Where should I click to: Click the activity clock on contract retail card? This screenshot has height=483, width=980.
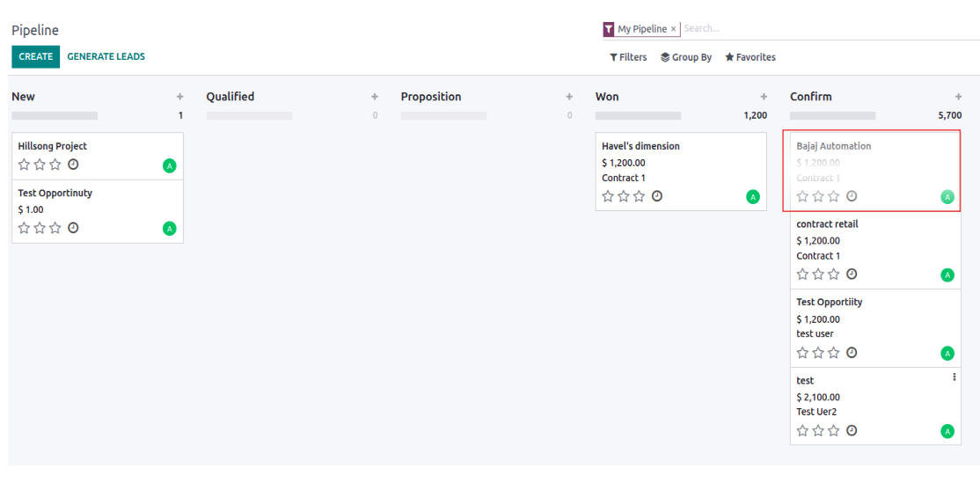click(x=852, y=274)
